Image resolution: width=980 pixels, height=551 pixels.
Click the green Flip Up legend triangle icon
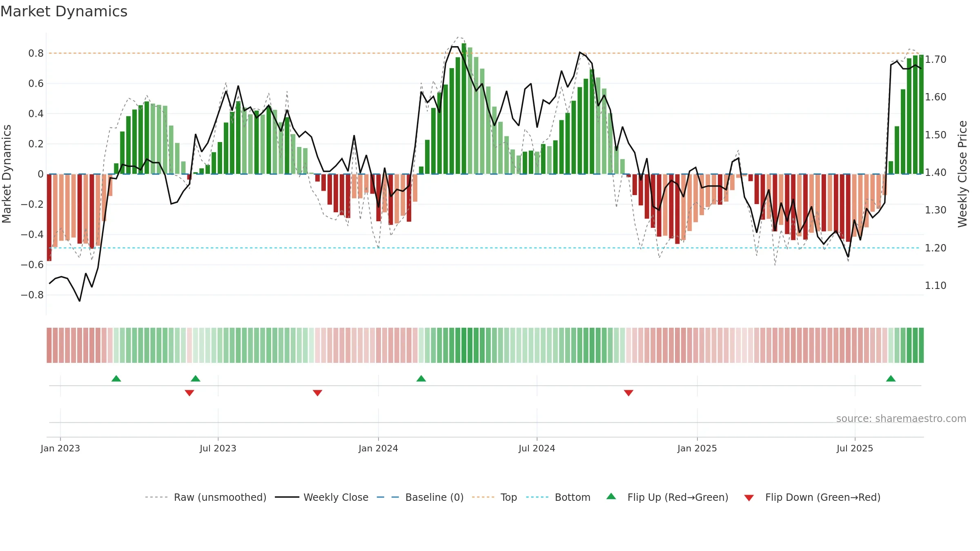click(611, 496)
